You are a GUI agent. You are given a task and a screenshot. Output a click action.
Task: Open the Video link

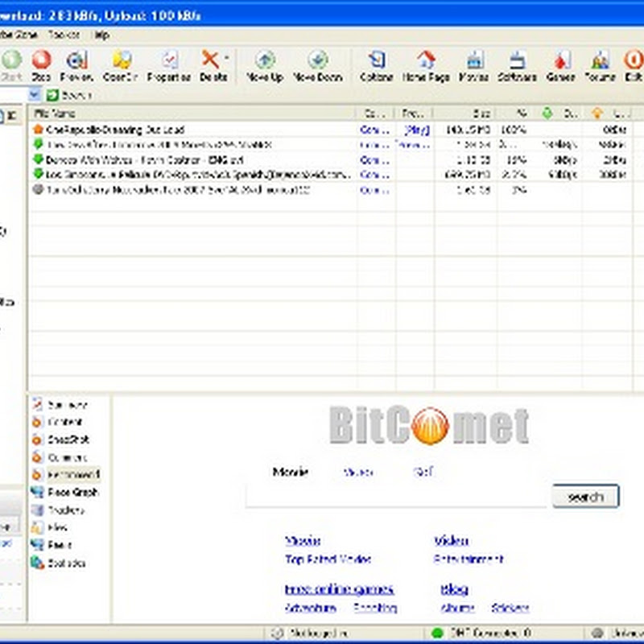click(452, 541)
